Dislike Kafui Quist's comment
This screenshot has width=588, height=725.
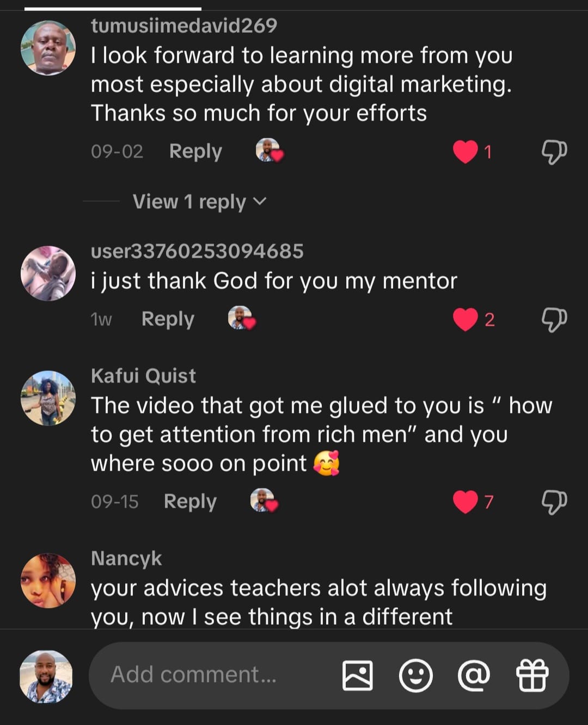click(554, 502)
